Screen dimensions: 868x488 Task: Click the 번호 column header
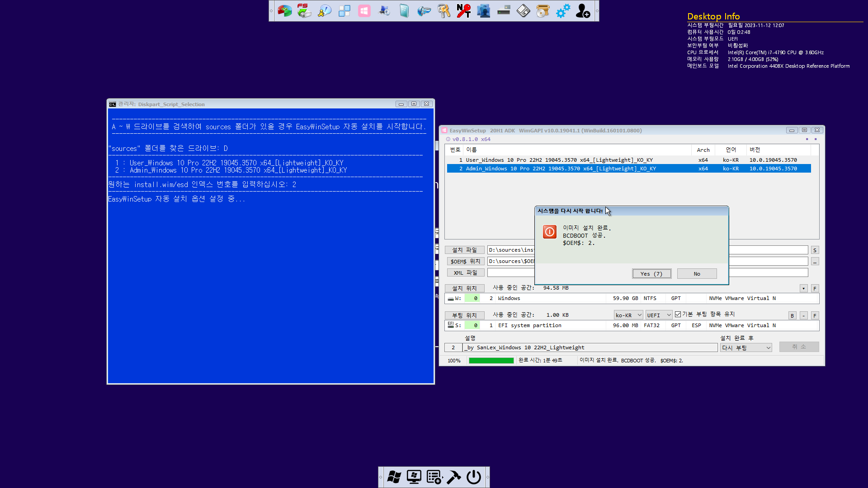coord(455,150)
